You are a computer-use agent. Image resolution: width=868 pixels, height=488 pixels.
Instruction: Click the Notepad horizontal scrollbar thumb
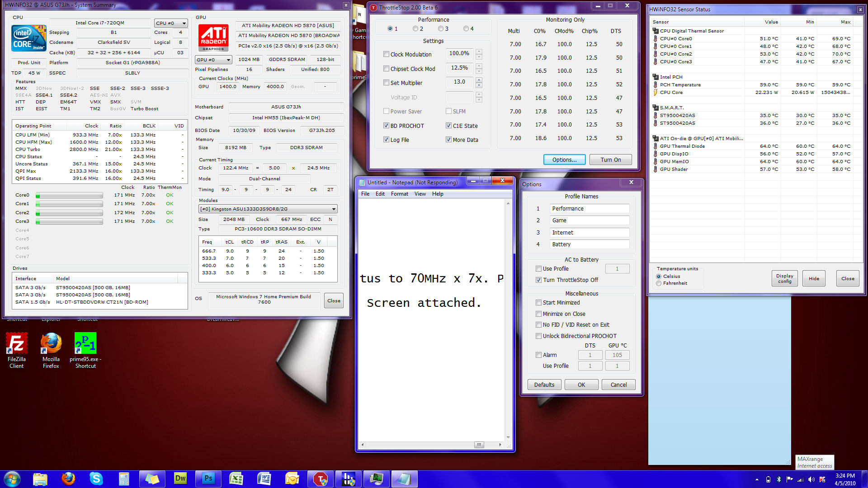point(479,445)
